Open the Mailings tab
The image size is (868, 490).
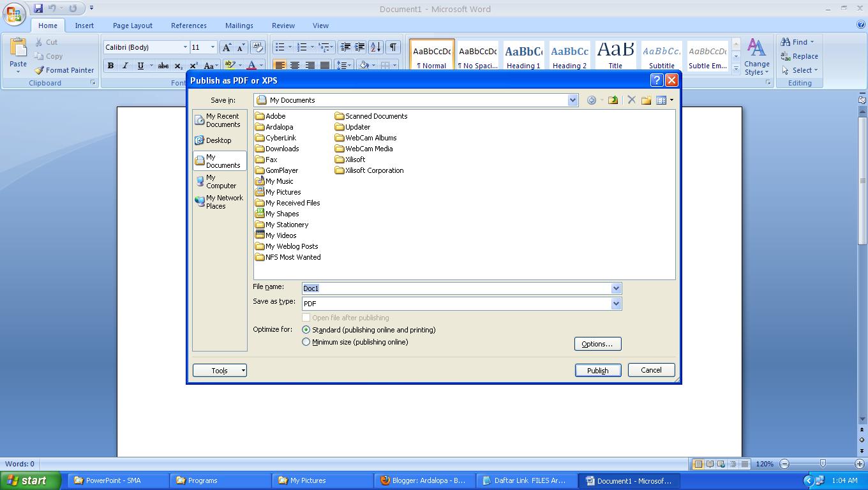239,26
